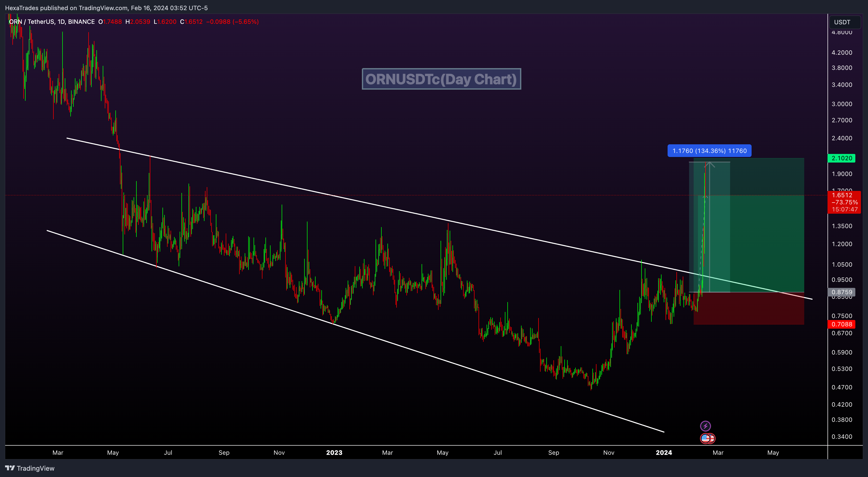
Task: Click the ORNUSDT(Day Chart) title label
Action: (441, 79)
